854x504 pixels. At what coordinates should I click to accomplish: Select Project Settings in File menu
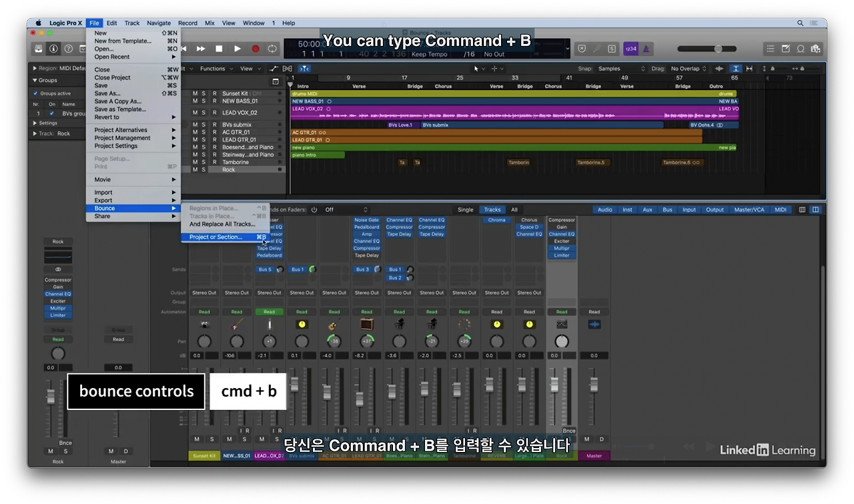click(x=133, y=146)
